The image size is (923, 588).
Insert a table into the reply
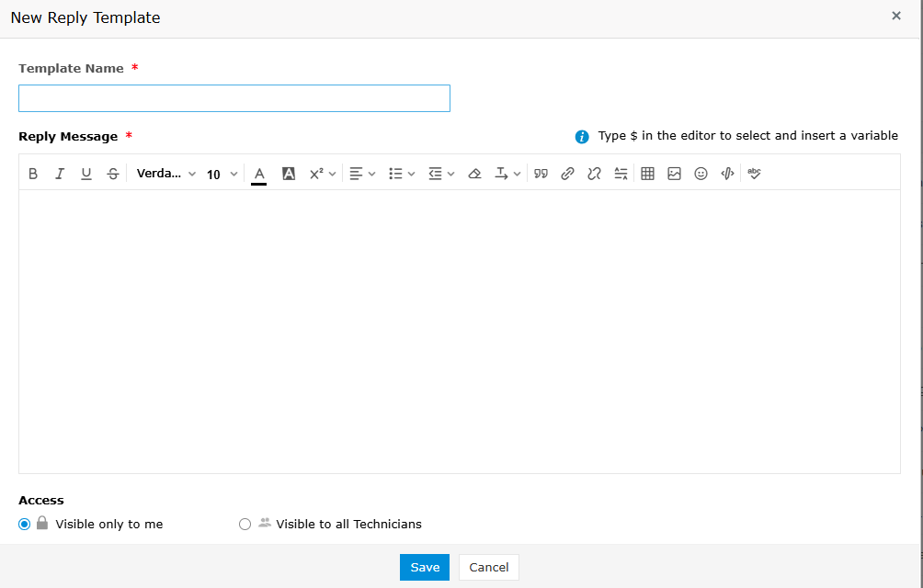click(x=647, y=174)
